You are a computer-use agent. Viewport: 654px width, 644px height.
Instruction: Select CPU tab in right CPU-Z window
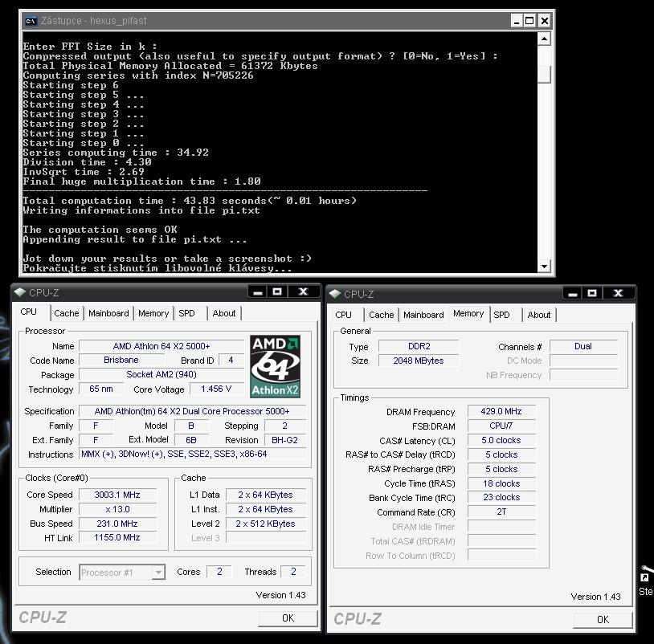[343, 315]
